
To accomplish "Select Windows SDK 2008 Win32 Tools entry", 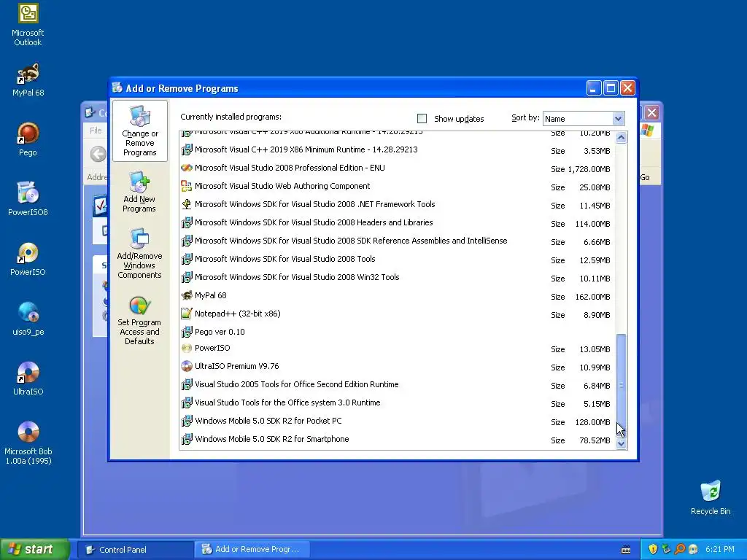I will 396,278.
